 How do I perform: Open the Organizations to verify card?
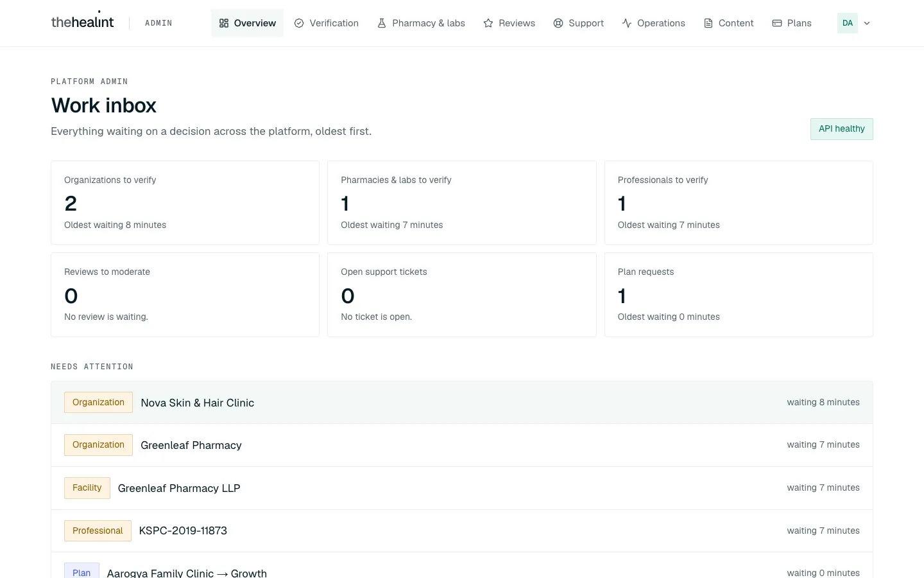click(185, 202)
